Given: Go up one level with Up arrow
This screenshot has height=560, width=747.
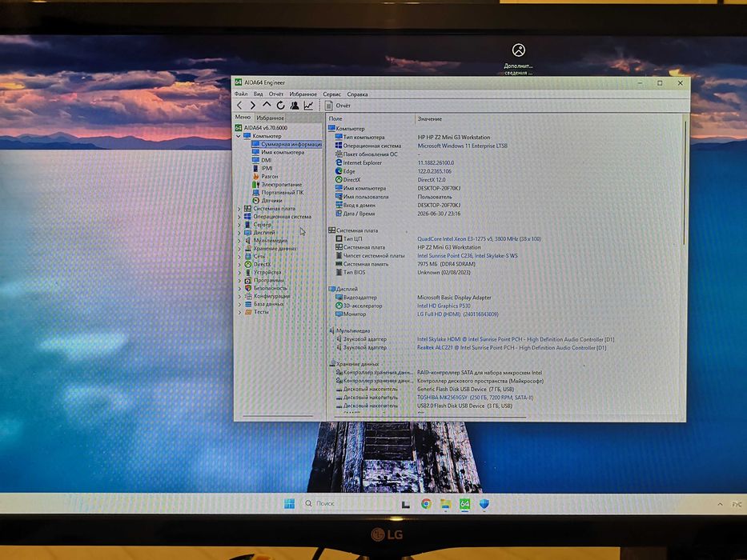Looking at the screenshot, I should [267, 105].
